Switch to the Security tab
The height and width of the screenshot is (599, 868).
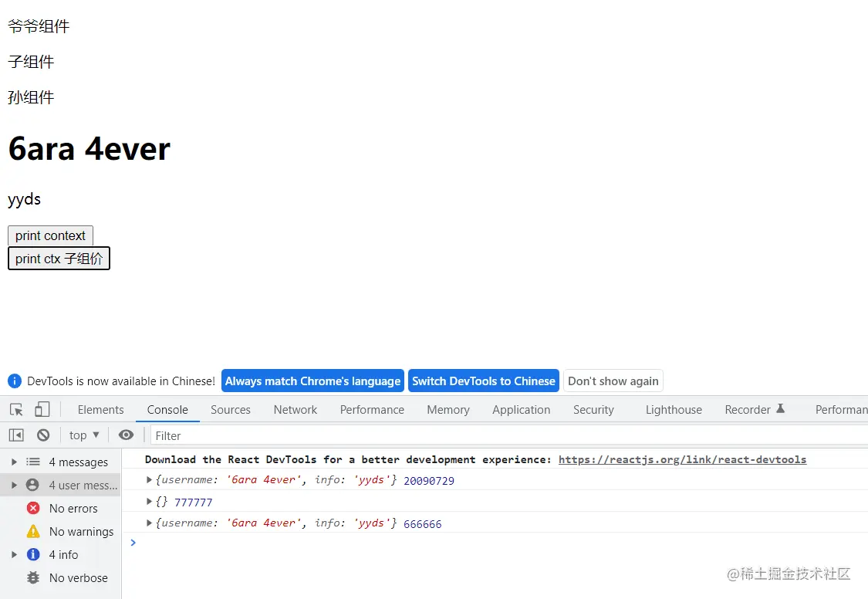pyautogui.click(x=593, y=410)
